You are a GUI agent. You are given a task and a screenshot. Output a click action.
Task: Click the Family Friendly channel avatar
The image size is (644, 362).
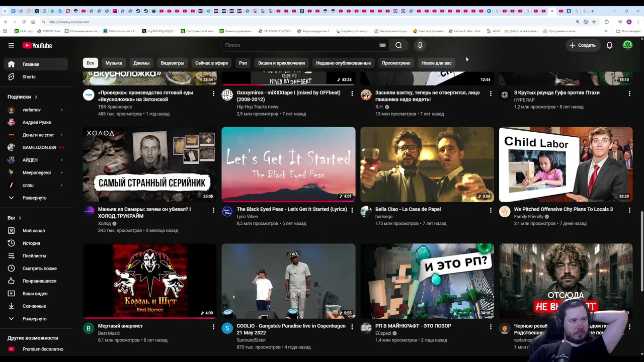click(x=505, y=212)
